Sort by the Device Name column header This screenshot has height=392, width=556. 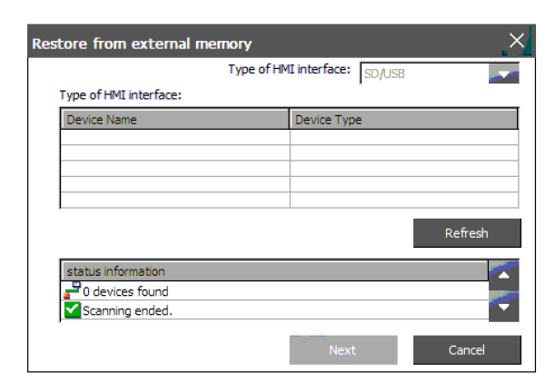pos(174,120)
